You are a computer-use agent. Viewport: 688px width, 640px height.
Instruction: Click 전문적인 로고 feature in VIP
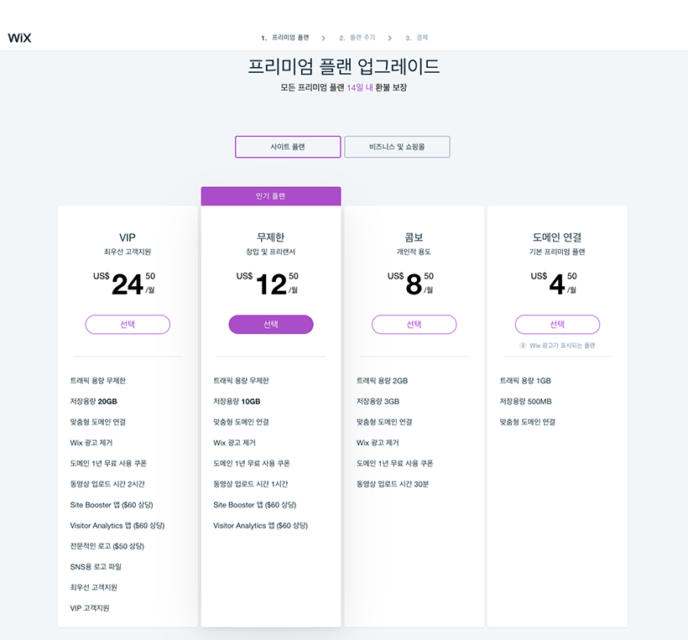106,546
